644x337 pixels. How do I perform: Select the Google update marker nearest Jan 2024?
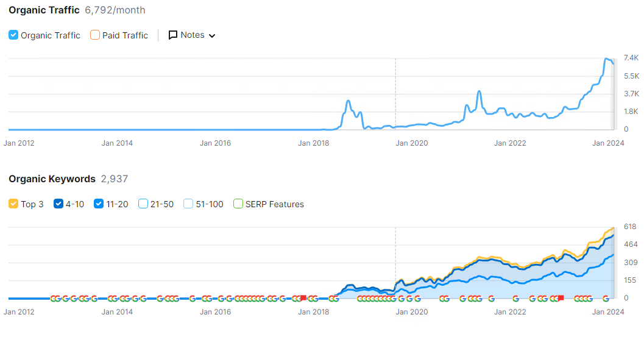[606, 299]
